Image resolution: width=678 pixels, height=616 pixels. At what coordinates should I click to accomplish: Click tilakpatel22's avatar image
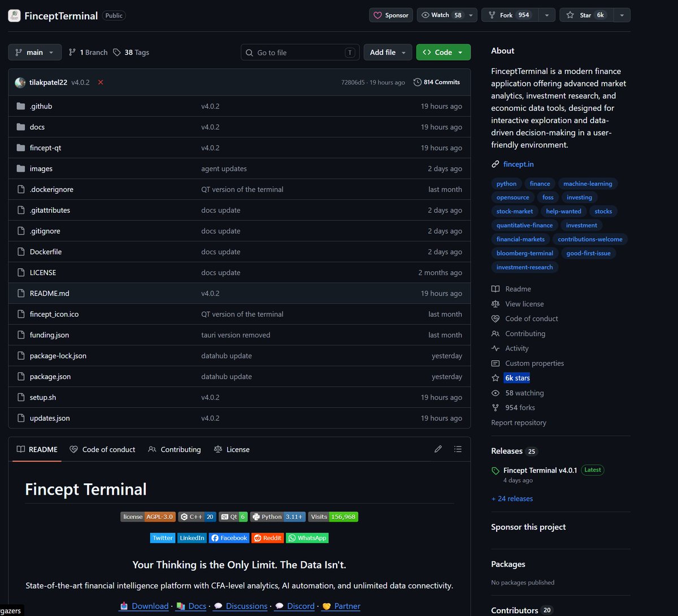coord(20,82)
